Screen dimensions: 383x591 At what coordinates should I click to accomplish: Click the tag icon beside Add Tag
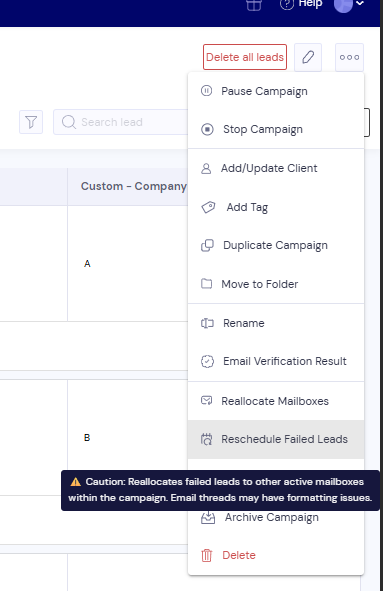208,207
